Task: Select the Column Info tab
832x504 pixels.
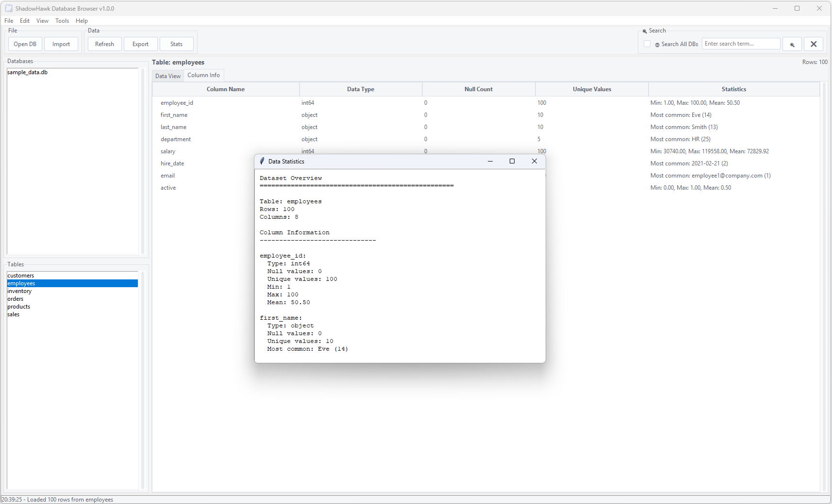Action: 203,75
